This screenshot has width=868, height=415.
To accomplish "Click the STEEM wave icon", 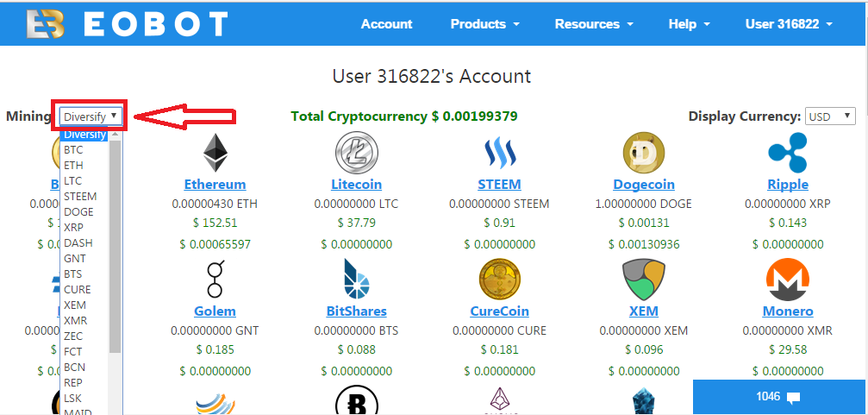I will coord(499,153).
